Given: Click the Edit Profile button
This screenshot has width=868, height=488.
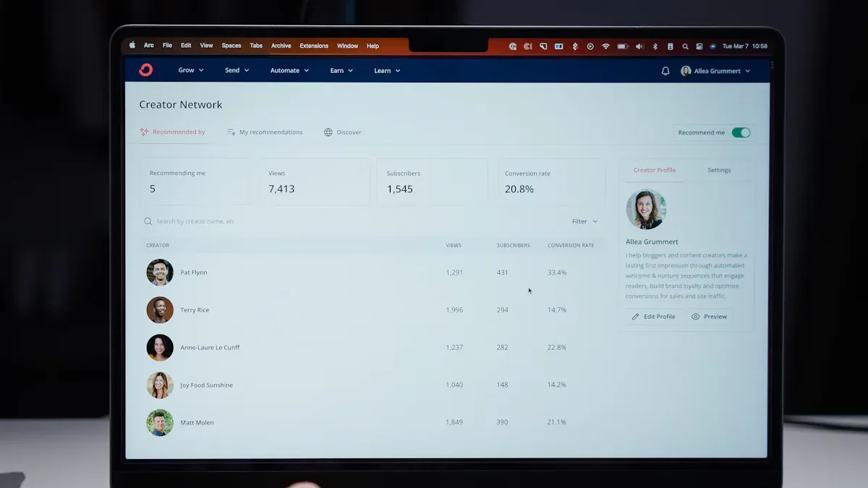Looking at the screenshot, I should 654,317.
